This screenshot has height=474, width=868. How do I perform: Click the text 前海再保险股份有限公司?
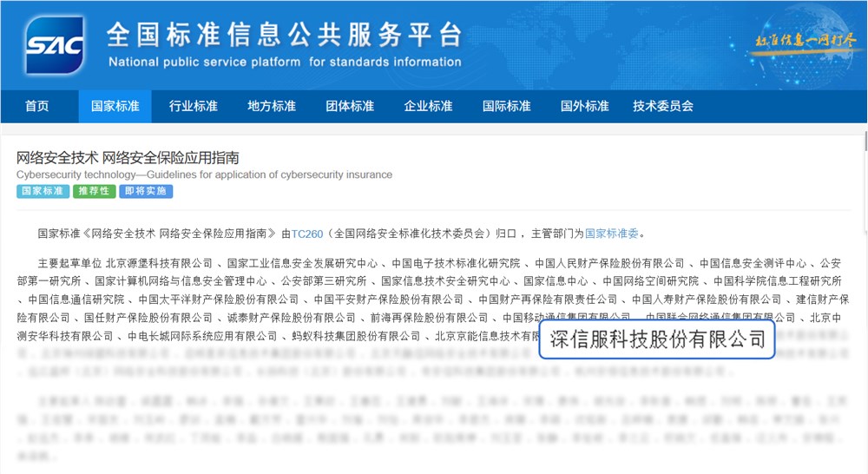tap(430, 318)
